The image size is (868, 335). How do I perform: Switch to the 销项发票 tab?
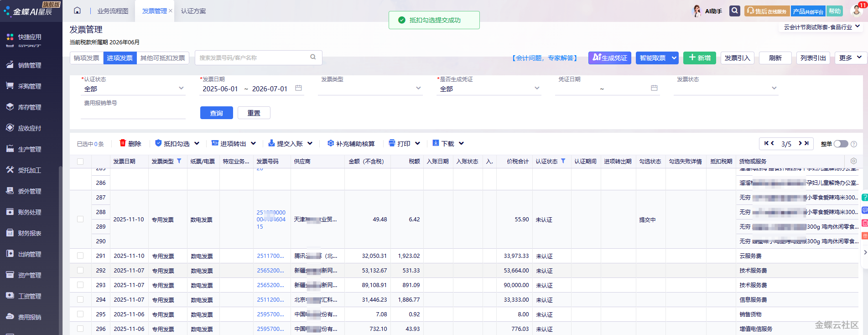click(87, 58)
